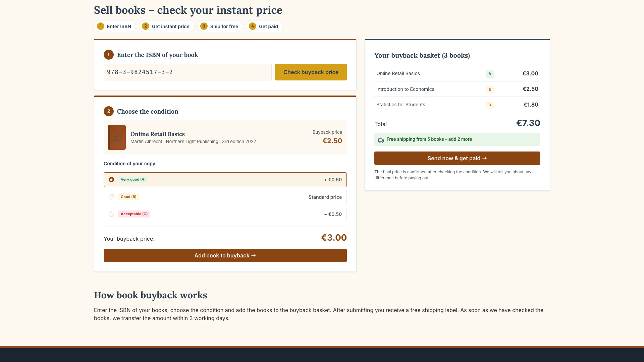Click the step 2 circle beside Get instant price
The width and height of the screenshot is (644, 362).
146,26
